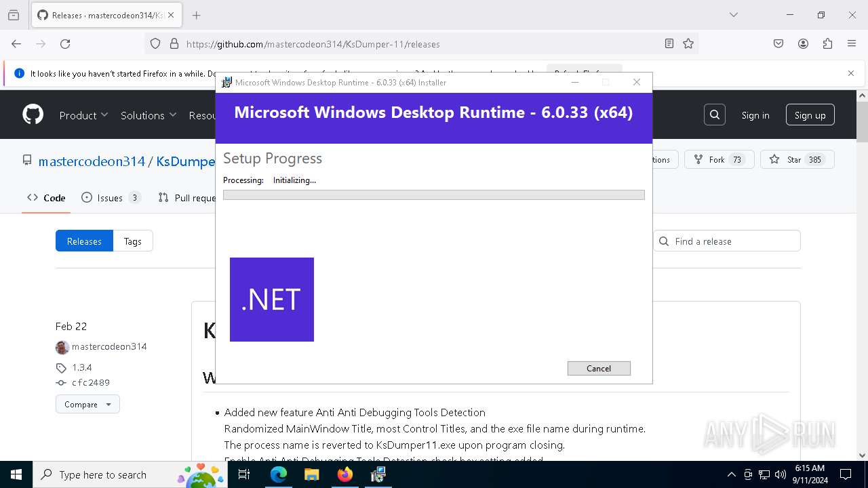Fork the repository

coord(718,159)
